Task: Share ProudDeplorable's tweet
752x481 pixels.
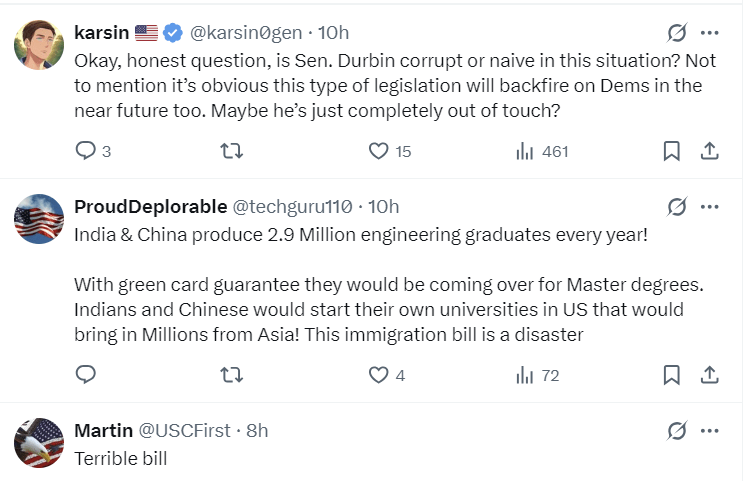Action: coord(709,375)
